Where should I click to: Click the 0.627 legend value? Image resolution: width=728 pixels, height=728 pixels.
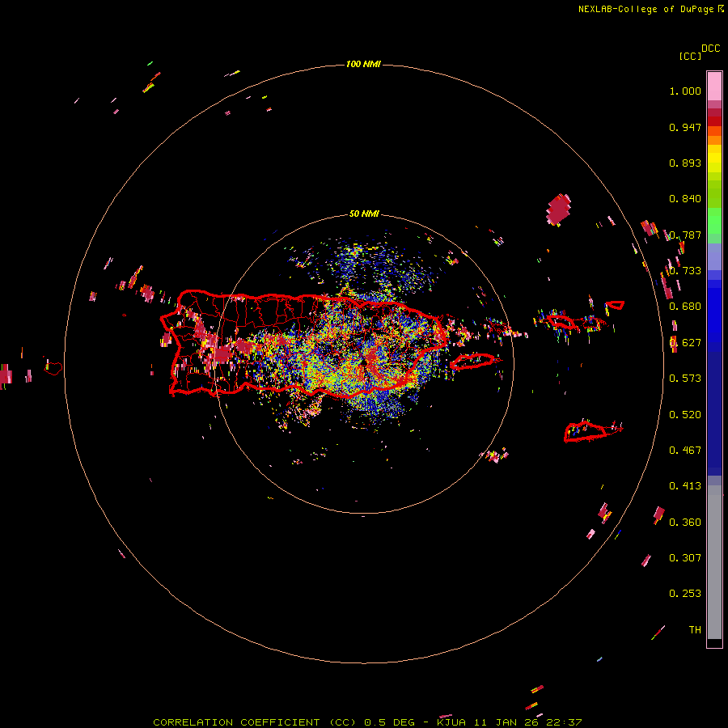(685, 343)
